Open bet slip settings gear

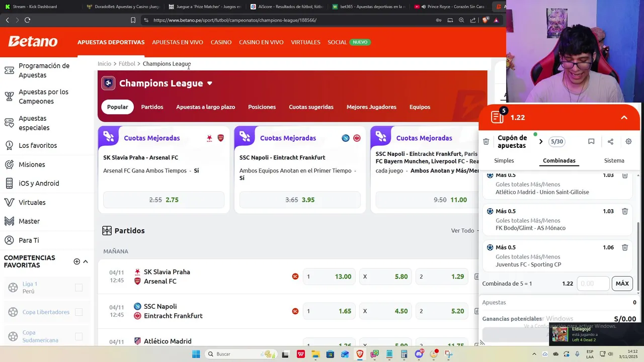(x=628, y=142)
